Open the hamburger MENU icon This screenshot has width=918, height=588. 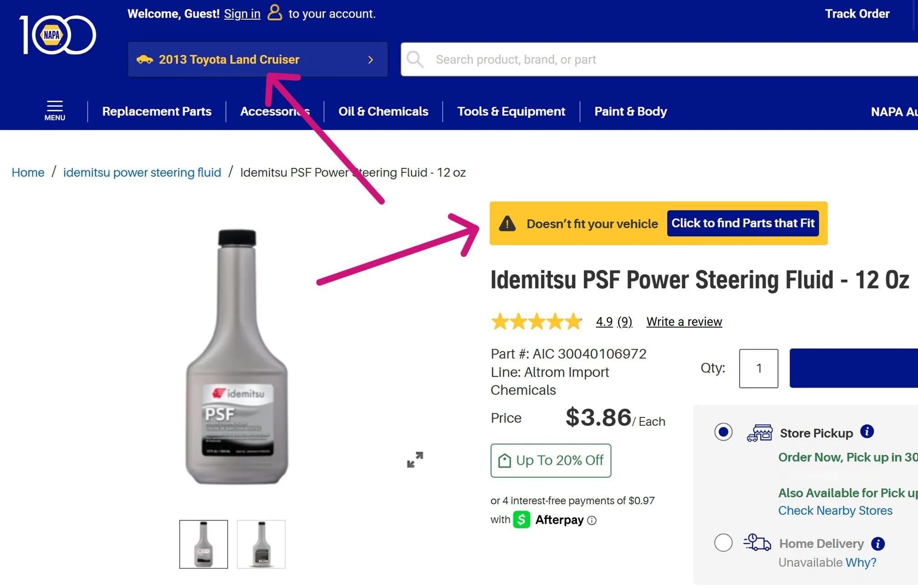click(x=55, y=110)
